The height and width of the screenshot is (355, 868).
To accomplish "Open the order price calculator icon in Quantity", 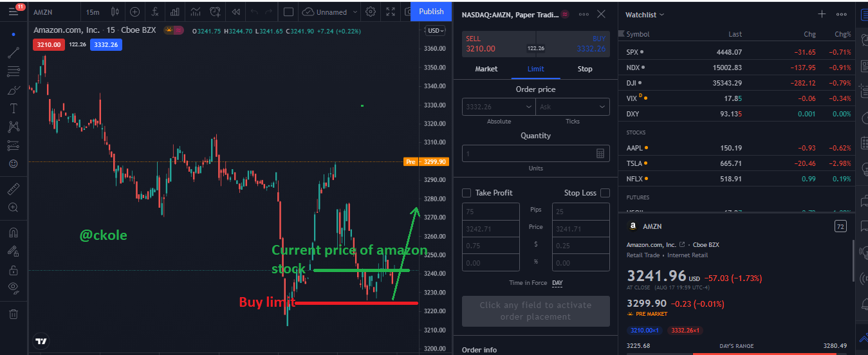I will coord(600,154).
